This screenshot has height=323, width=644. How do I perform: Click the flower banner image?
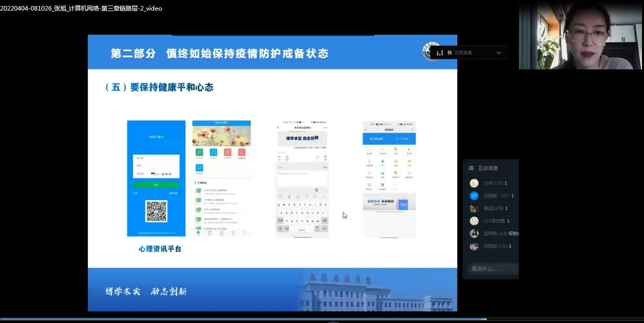click(222, 136)
